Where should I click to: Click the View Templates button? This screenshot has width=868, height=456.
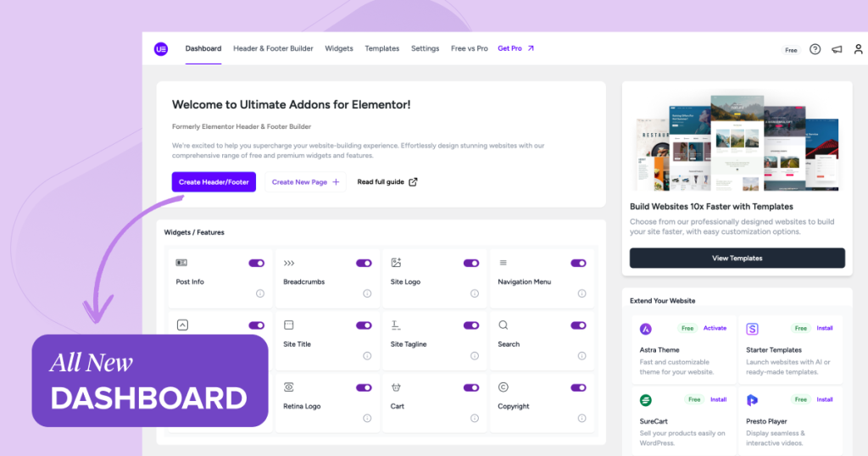click(x=737, y=258)
